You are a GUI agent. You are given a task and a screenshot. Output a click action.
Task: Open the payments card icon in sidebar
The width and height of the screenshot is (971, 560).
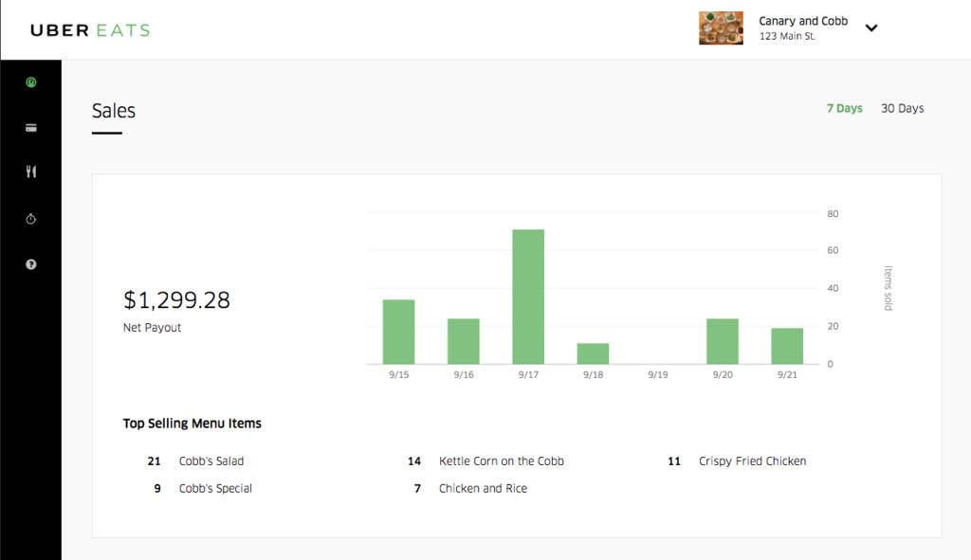tap(31, 127)
